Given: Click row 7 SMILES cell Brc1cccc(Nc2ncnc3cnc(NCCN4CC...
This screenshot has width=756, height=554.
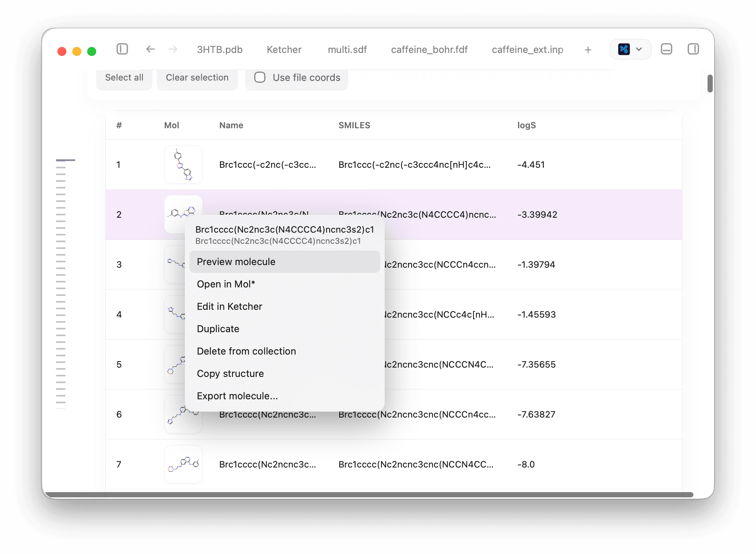Looking at the screenshot, I should point(416,465).
